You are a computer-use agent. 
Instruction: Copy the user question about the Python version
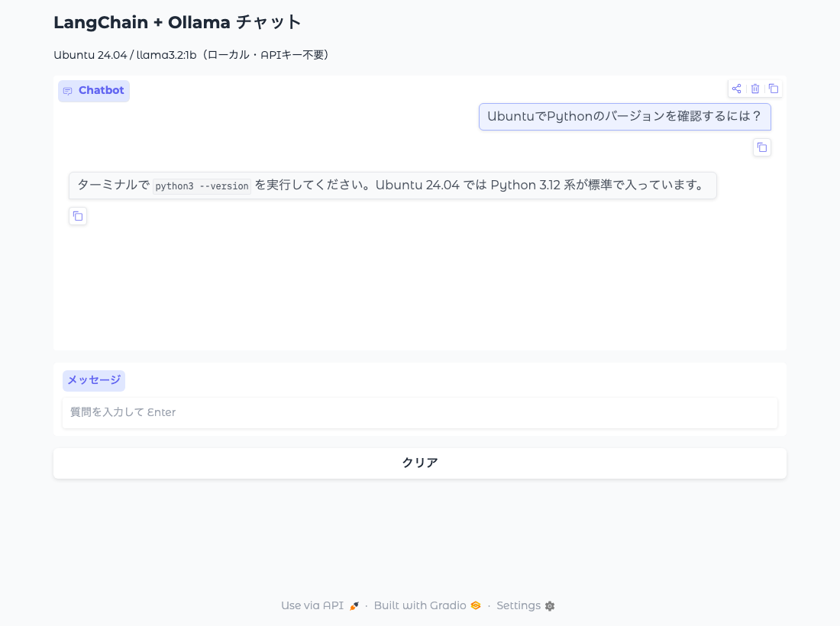coord(762,147)
